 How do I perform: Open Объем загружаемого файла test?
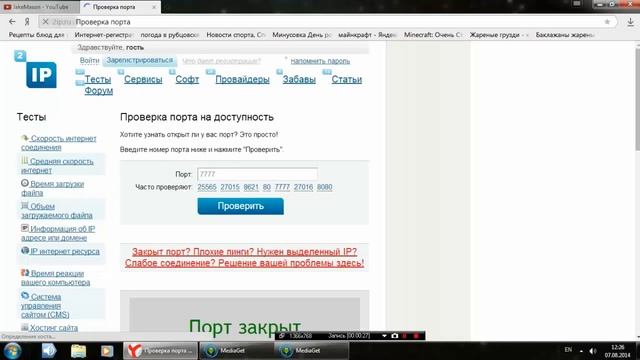[57, 211]
